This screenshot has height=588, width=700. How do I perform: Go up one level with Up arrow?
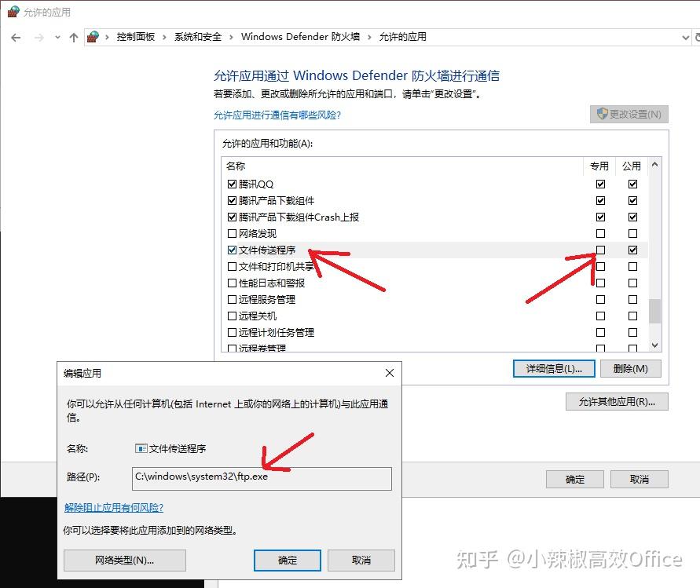pyautogui.click(x=74, y=38)
